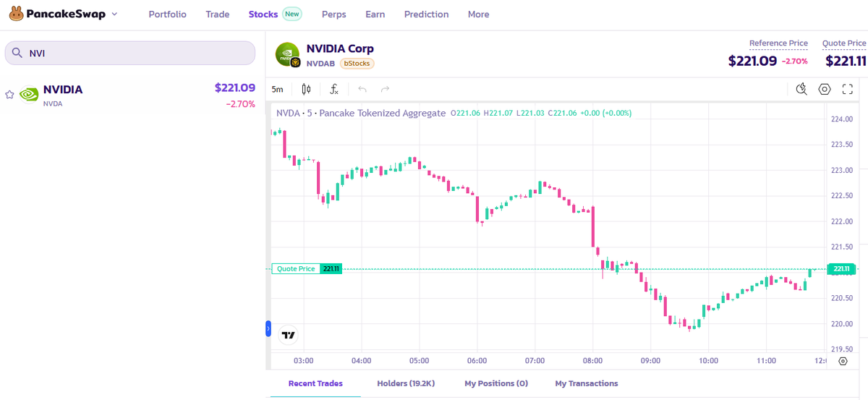Image resolution: width=868 pixels, height=400 pixels.
Task: Click the search field containing NVI
Action: 130,53
